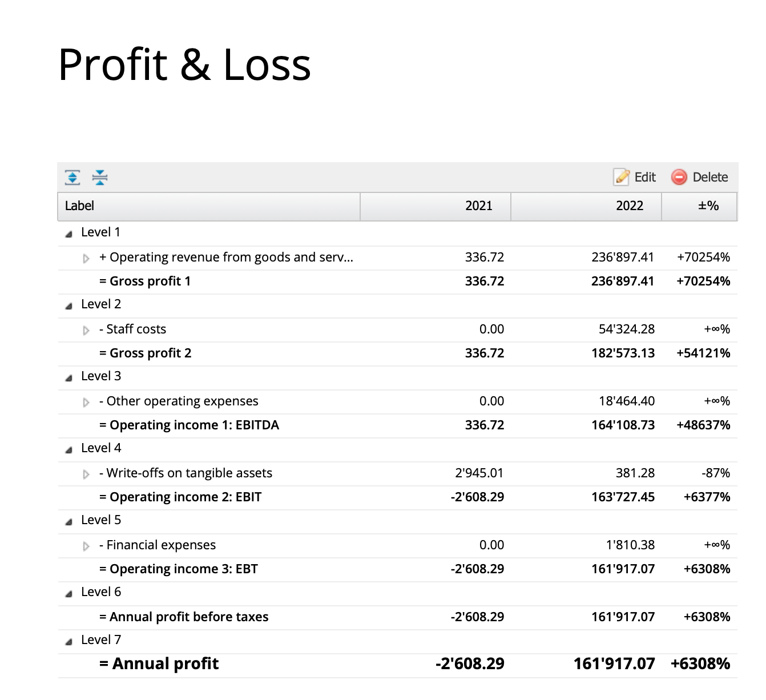Screen dimensions: 766x700
Task: Expand the Other operating expenses row
Action: [86, 401]
